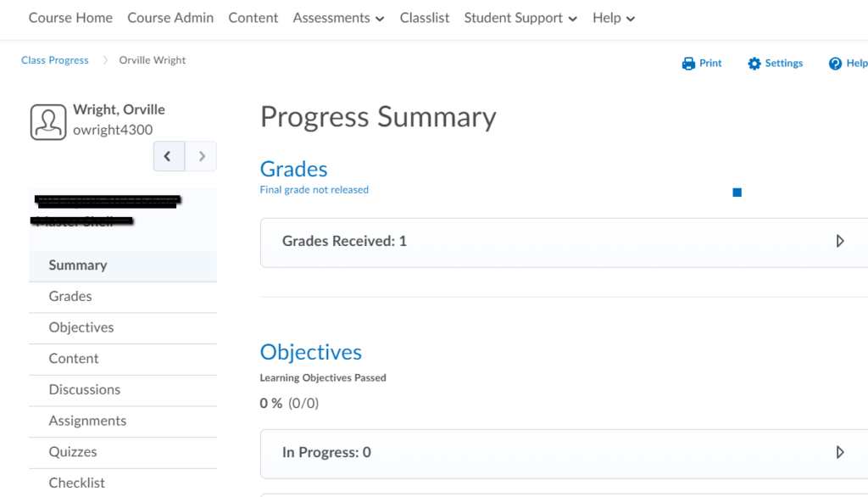Click the Final grade not released link

tap(314, 189)
